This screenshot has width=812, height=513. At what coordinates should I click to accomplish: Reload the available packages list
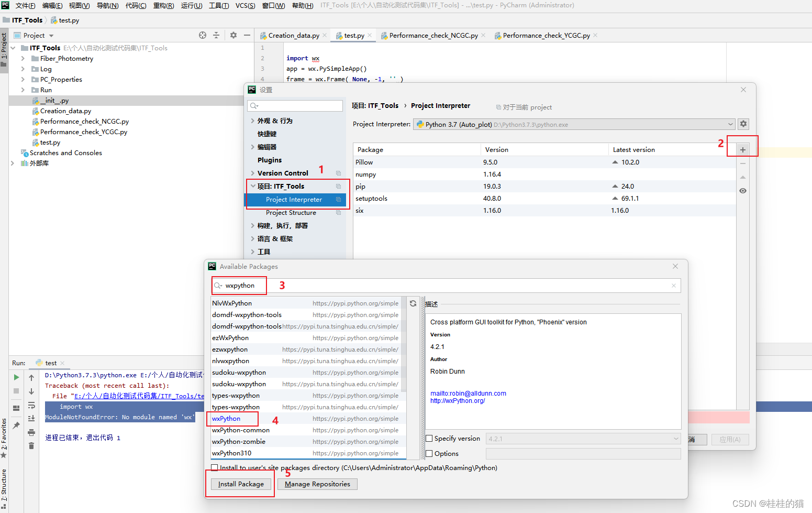pos(413,303)
